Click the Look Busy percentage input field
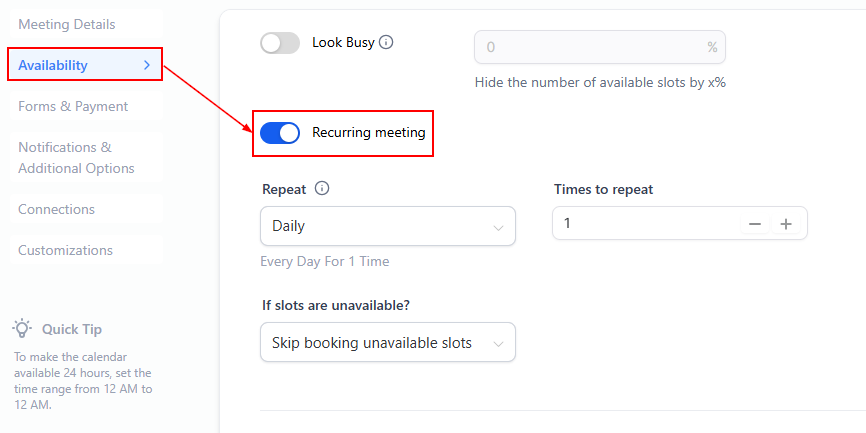 coord(590,47)
